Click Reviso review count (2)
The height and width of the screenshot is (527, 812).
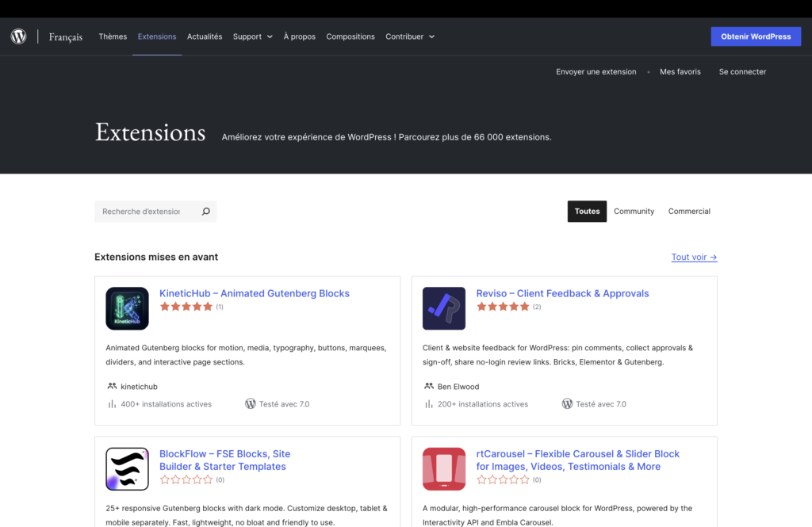click(x=537, y=307)
